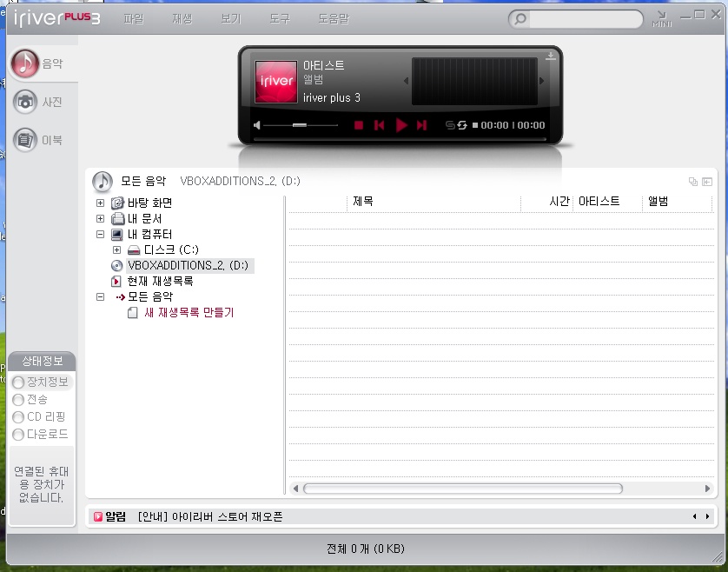Screen dimensions: 728x572
Task: Open the 음악 (Music) section icon
Action: coord(25,63)
